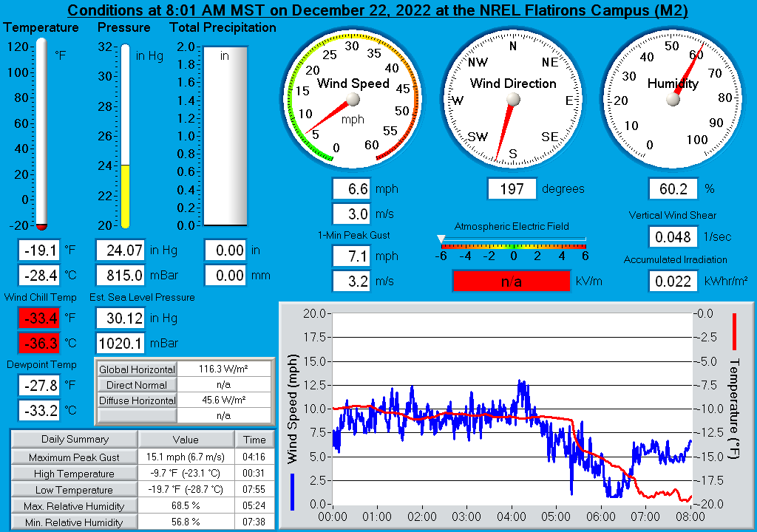Click the 116.3 W/m² value cell
Screen dimensions: 757x532
(223, 369)
